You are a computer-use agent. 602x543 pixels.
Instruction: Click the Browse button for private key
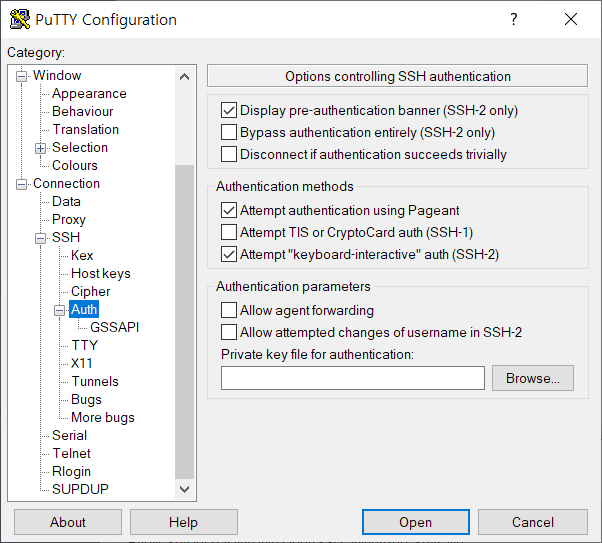click(x=533, y=378)
